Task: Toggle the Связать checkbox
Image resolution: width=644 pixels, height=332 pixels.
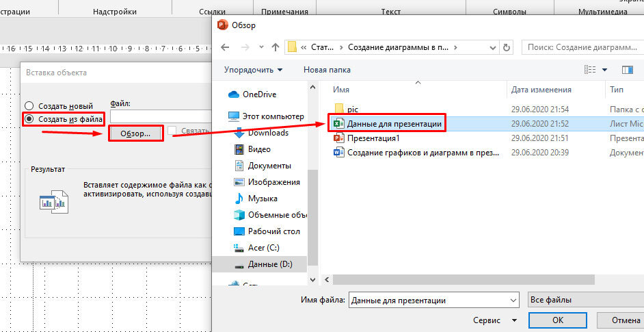Action: [x=172, y=131]
